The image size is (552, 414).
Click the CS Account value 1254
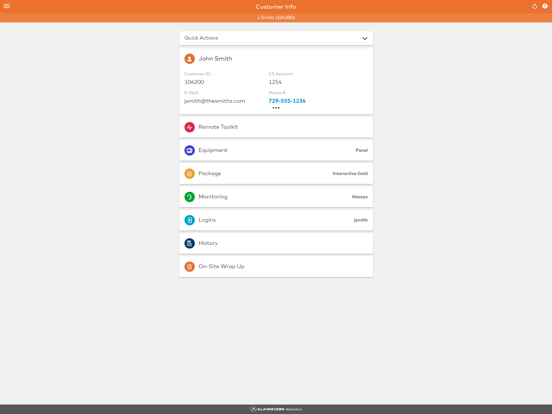[x=275, y=82]
